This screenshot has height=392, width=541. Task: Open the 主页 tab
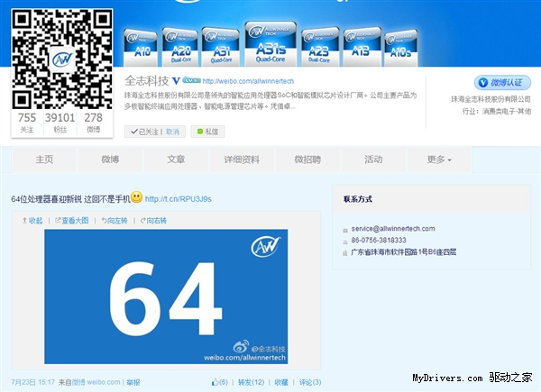coord(44,160)
